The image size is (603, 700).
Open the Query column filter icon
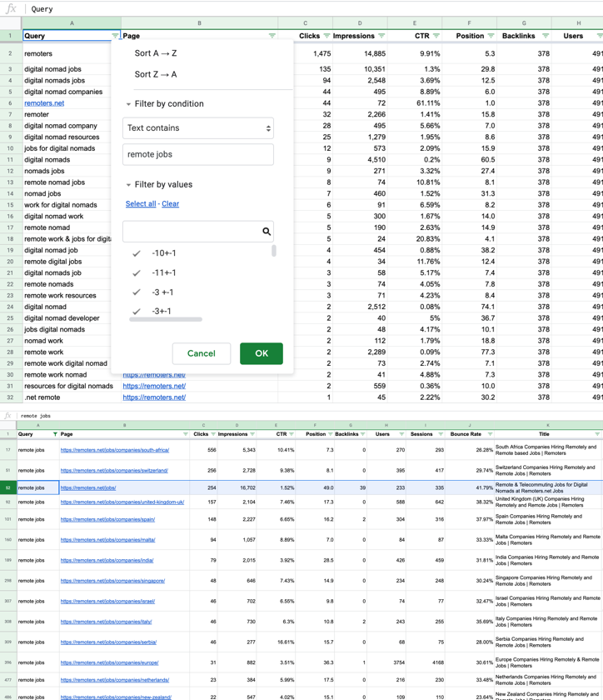(115, 36)
